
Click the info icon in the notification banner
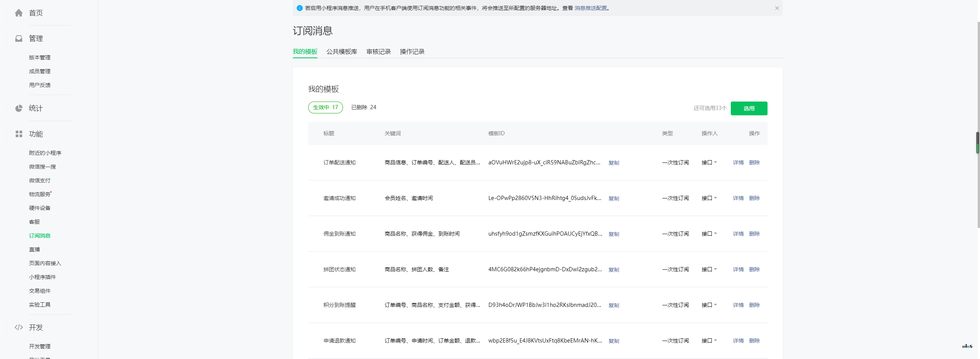(x=299, y=8)
